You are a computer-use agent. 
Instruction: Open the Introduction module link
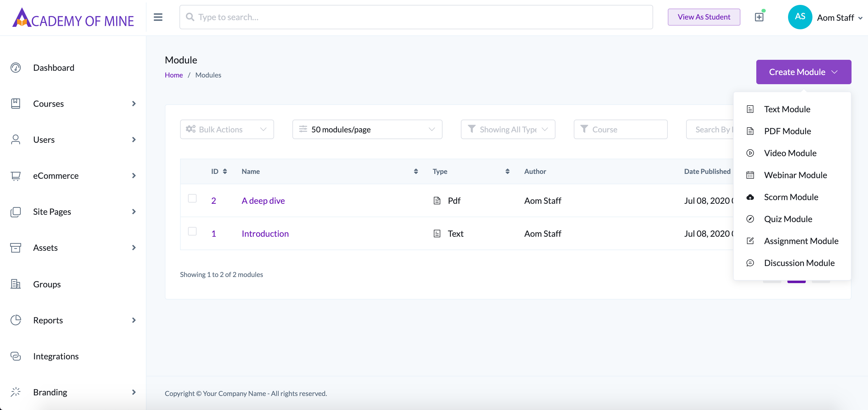tap(265, 234)
